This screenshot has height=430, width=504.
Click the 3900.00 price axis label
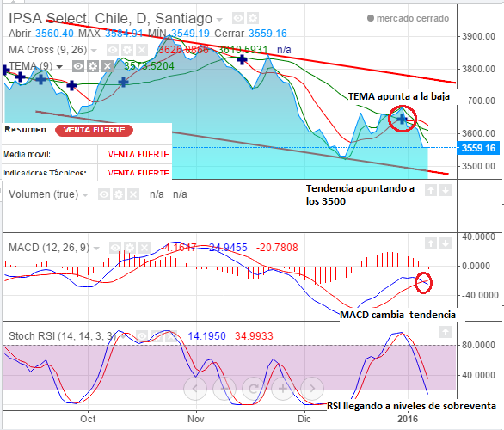[x=478, y=36]
